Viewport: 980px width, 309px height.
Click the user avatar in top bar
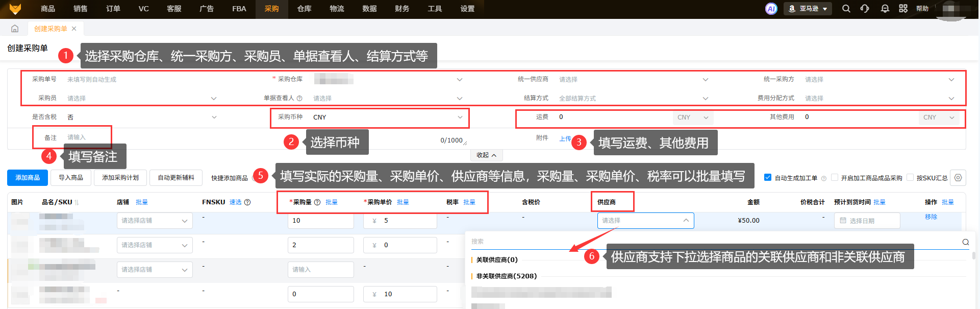[x=951, y=9]
